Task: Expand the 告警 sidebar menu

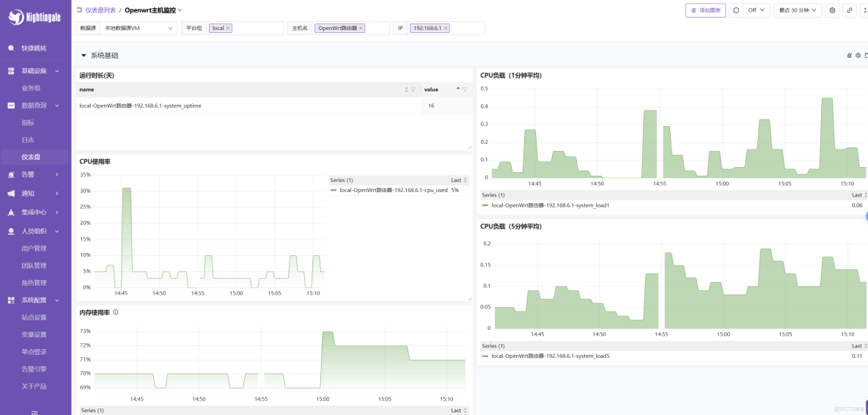Action: pos(35,175)
